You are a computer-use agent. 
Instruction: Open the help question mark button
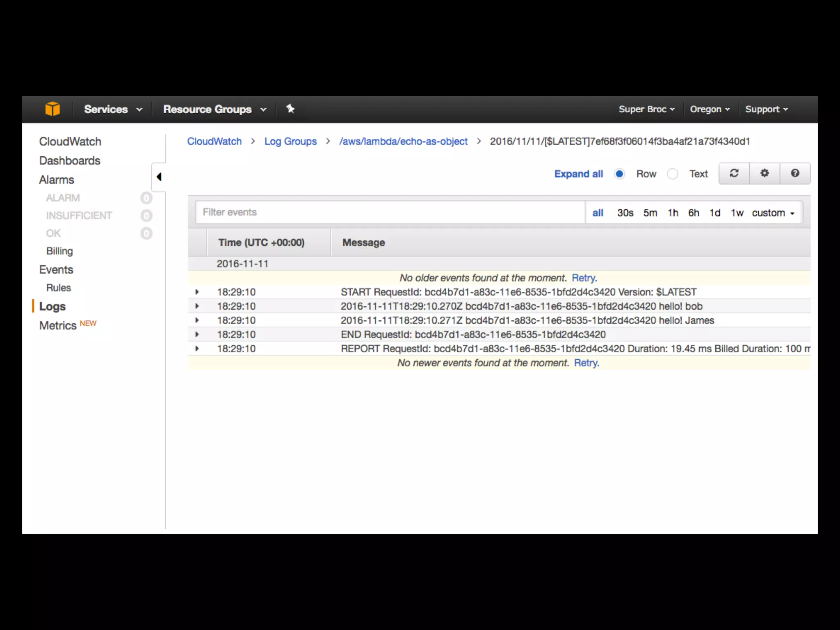(795, 173)
